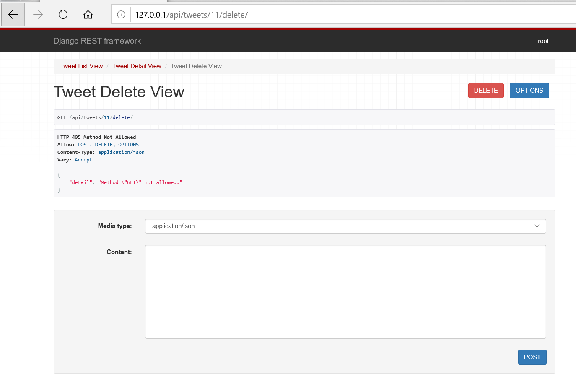Click the Allow header values text
Viewport: 576px width, 392px height.
(x=108, y=145)
